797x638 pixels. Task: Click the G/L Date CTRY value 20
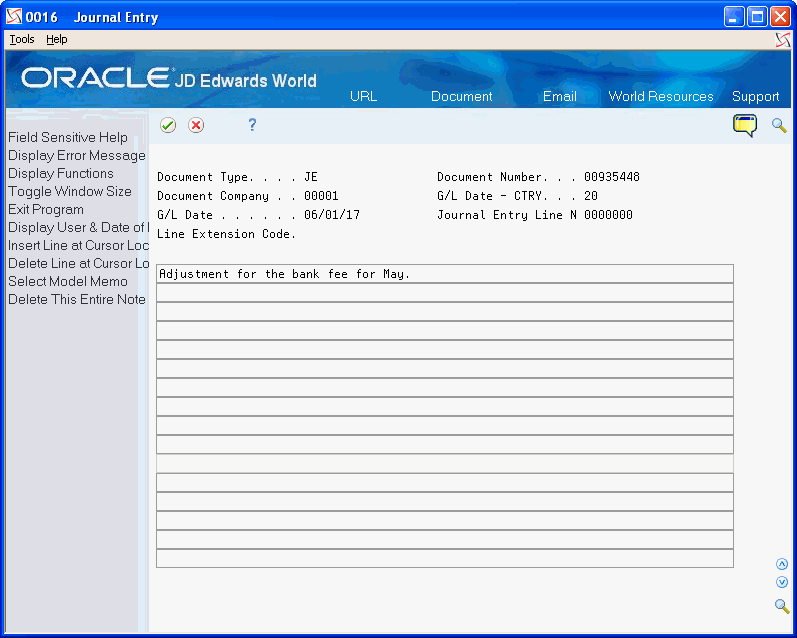coord(591,196)
